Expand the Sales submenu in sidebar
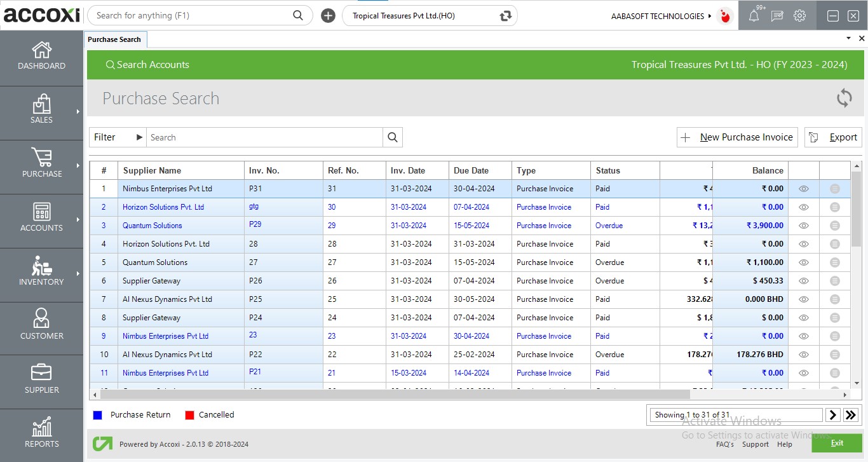The image size is (868, 462). (78, 112)
